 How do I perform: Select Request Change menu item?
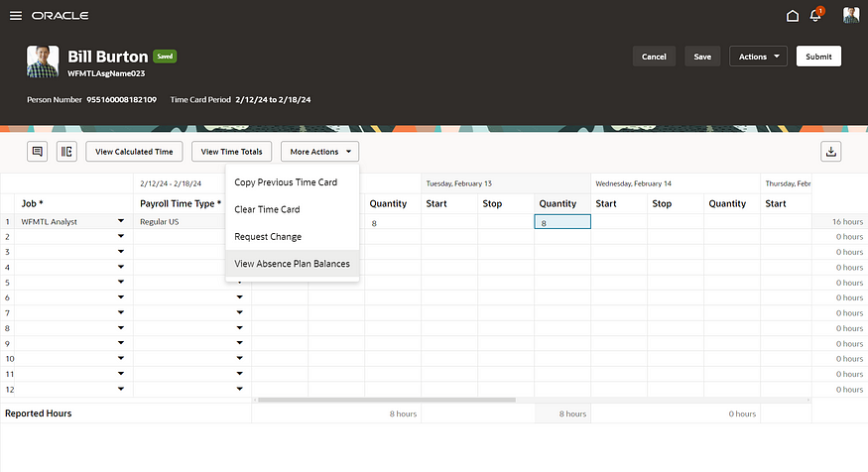(x=268, y=237)
